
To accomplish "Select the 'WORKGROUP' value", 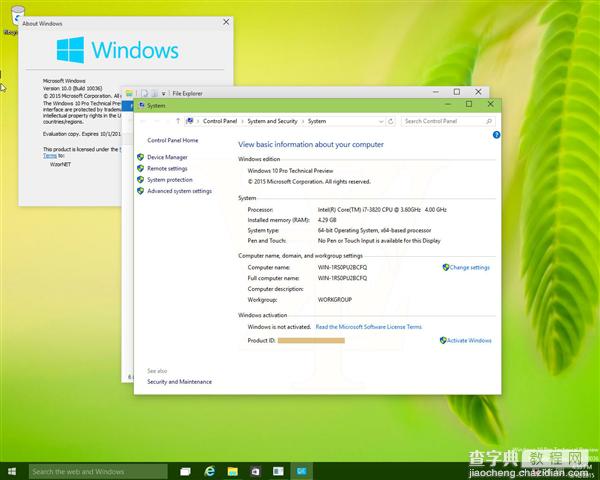I will (335, 300).
